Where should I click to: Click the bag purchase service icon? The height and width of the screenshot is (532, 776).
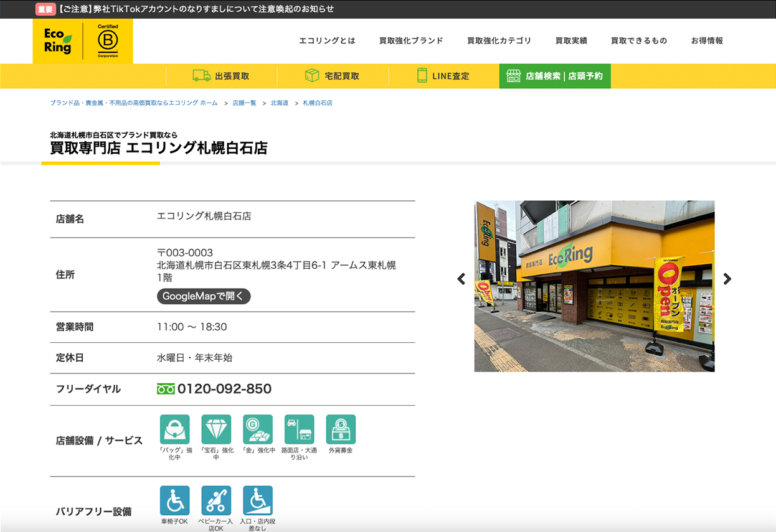coord(174,429)
